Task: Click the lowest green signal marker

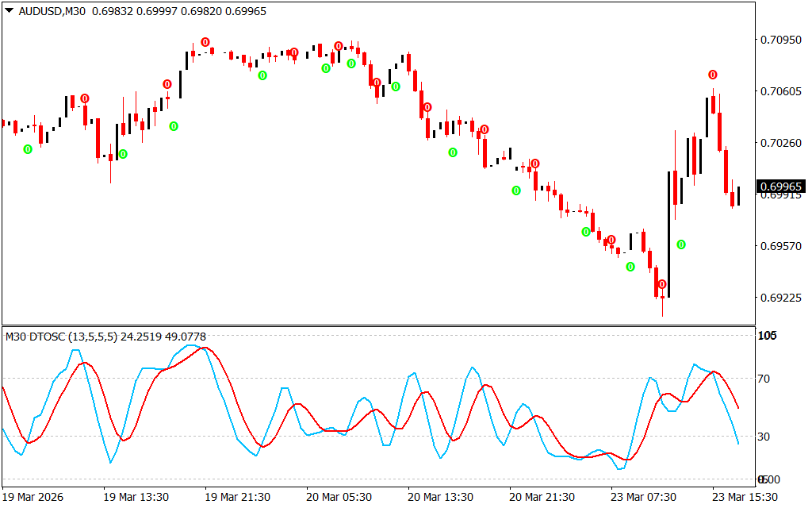Action: click(x=630, y=267)
